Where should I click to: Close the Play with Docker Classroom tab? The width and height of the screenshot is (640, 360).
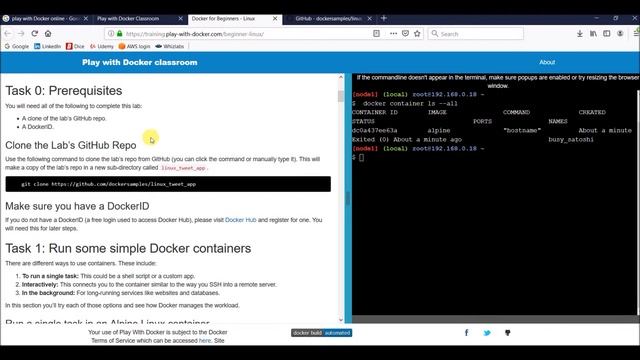[180, 19]
